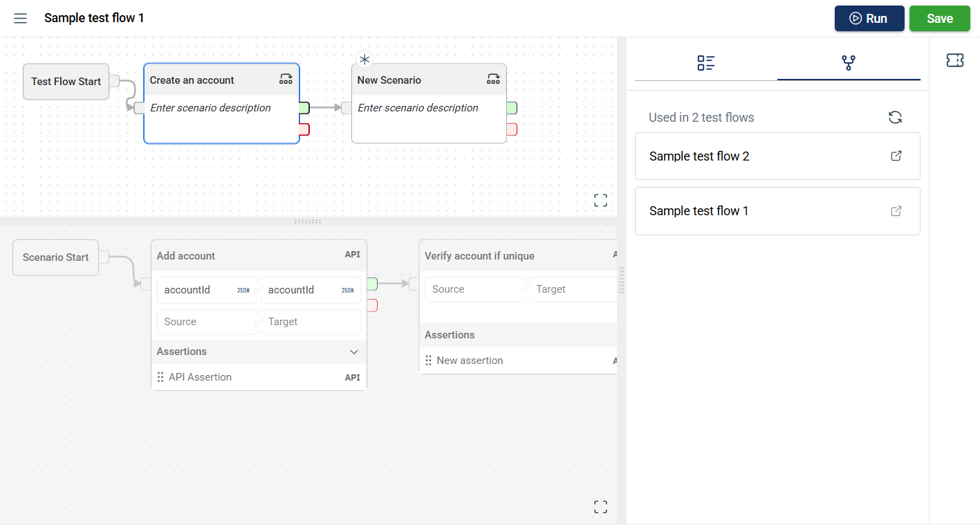Viewport: 980px width, 528px height.
Task: Click the empty Source field in Add account
Action: 206,322
